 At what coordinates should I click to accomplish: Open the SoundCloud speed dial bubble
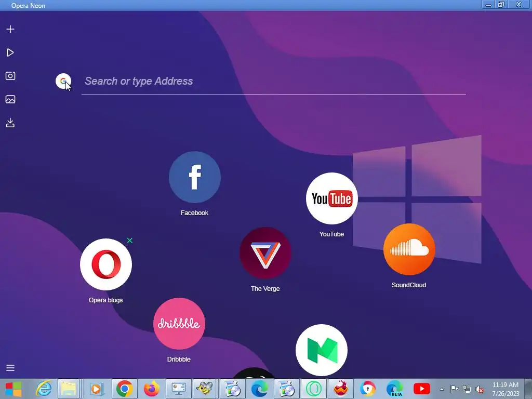point(409,249)
